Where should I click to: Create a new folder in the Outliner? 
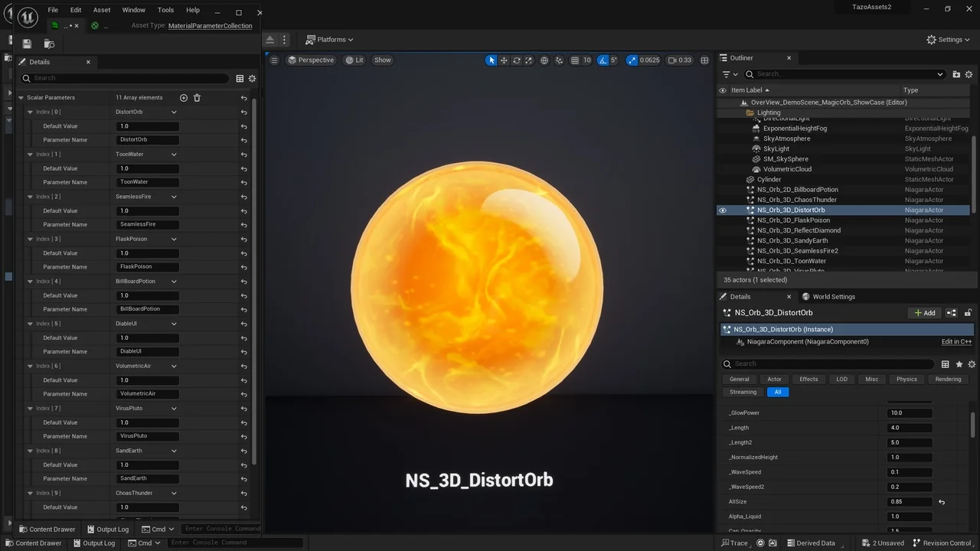[955, 73]
